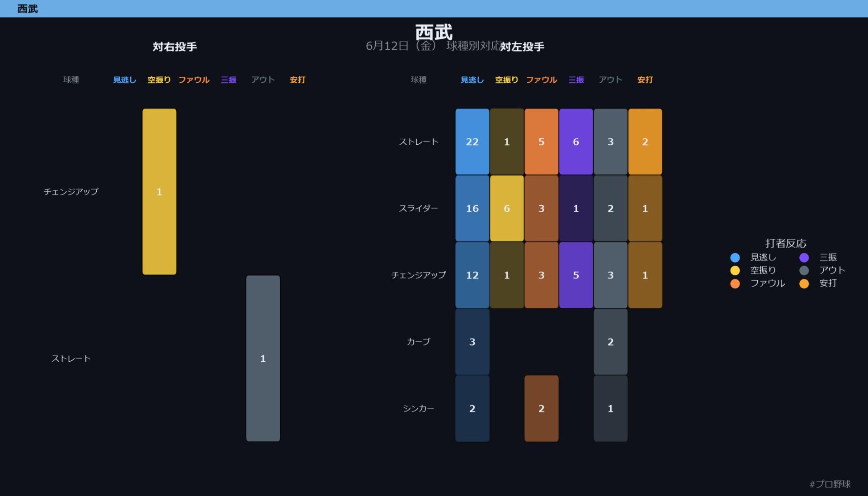This screenshot has height=496, width=868.
Task: Click the ファウル legend orange-red dot
Action: coord(735,283)
